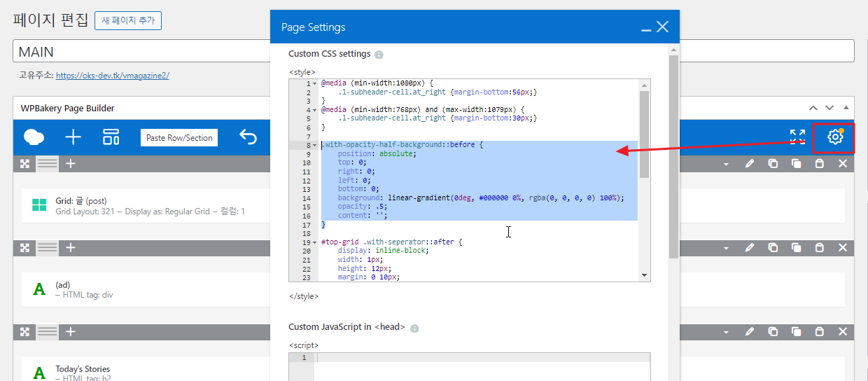Viewport: 868px width, 381px height.
Task: Click info icon beside Custom JavaScript in head
Action: (x=414, y=328)
